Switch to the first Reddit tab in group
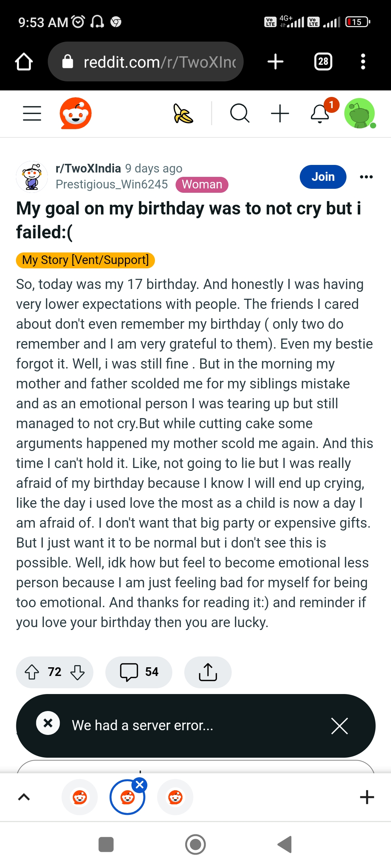Viewport: 391px width, 868px height. 80,797
